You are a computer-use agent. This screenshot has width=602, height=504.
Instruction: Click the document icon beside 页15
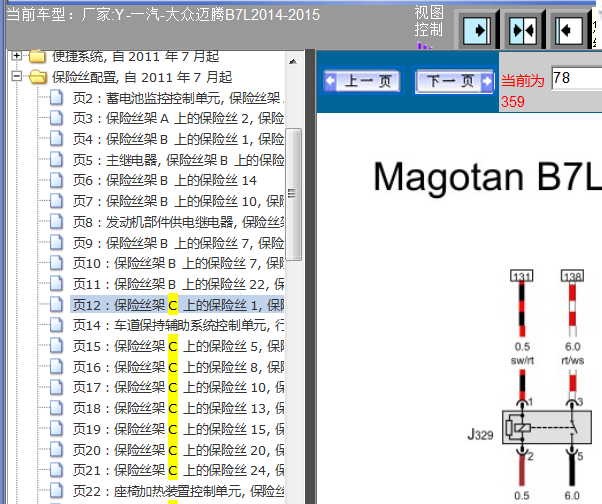56,346
